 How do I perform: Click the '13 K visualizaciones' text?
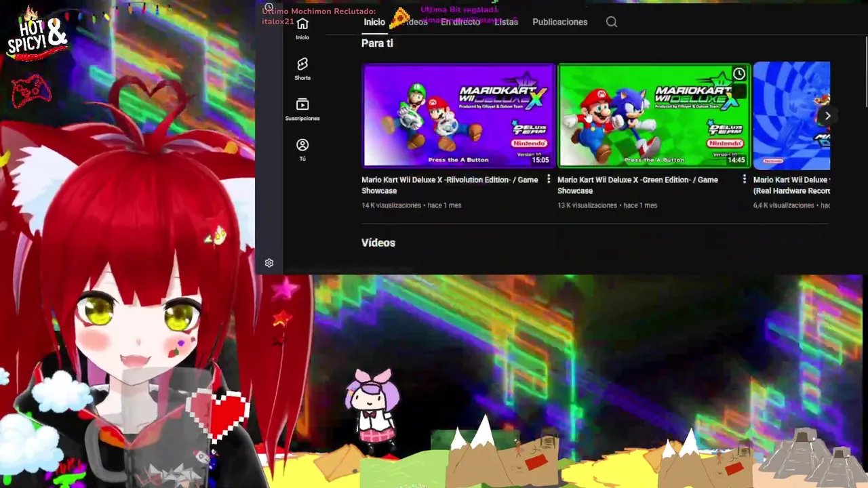587,205
